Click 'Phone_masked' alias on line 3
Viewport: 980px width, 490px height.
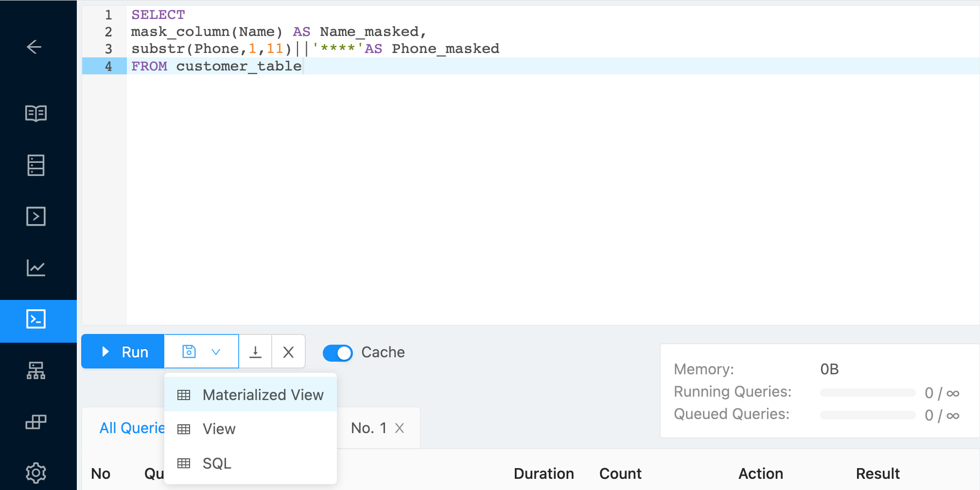[445, 49]
